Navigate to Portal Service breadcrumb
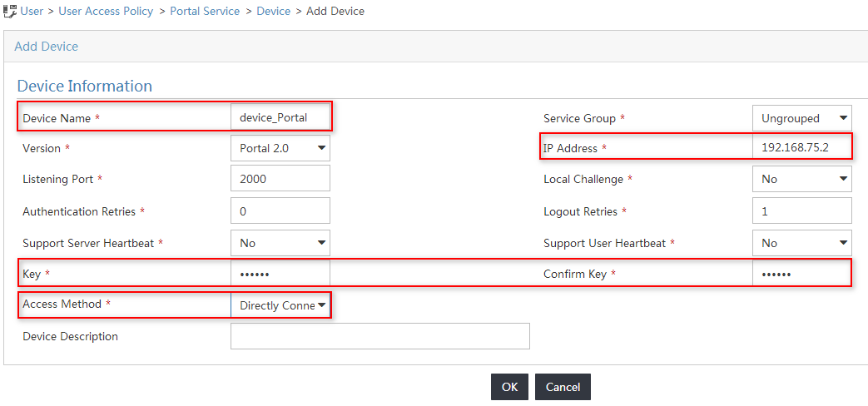Image resolution: width=868 pixels, height=406 pixels. 205,11
